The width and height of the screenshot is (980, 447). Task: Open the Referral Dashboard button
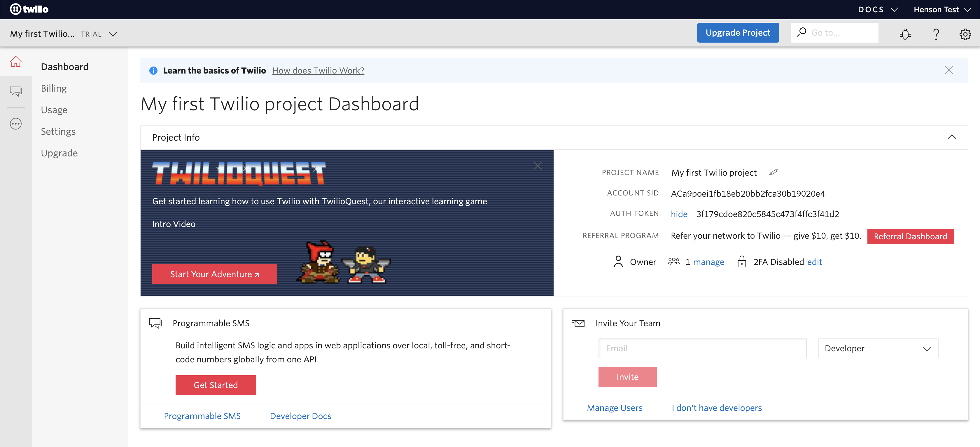tap(910, 236)
